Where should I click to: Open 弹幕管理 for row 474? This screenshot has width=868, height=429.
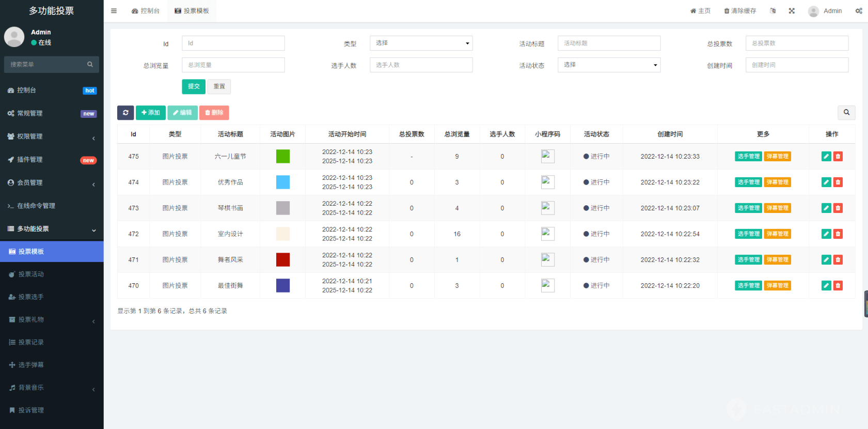coord(778,182)
